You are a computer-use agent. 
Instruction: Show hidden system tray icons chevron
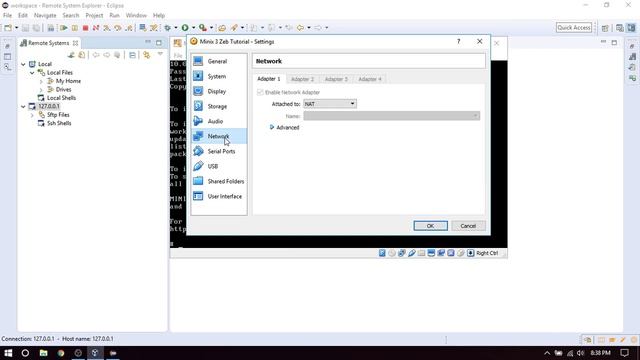click(547, 353)
